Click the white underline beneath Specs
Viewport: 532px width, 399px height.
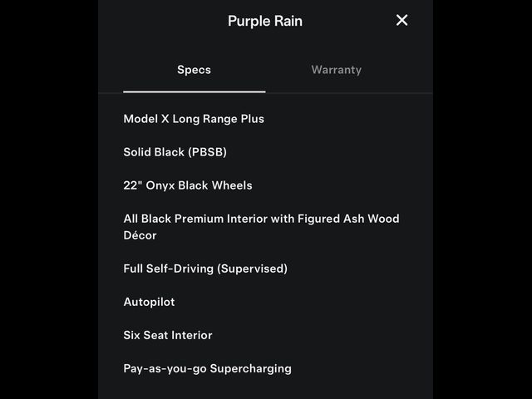coord(194,91)
